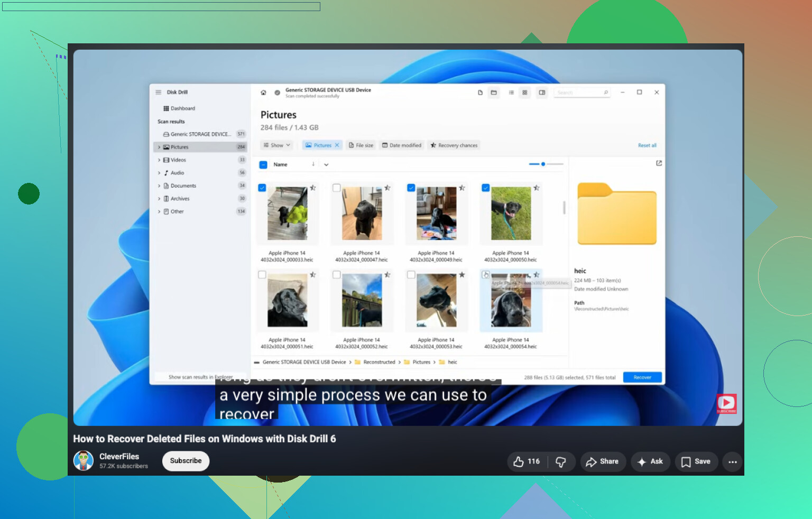The height and width of the screenshot is (519, 812).
Task: Click the Recover button
Action: 642,377
